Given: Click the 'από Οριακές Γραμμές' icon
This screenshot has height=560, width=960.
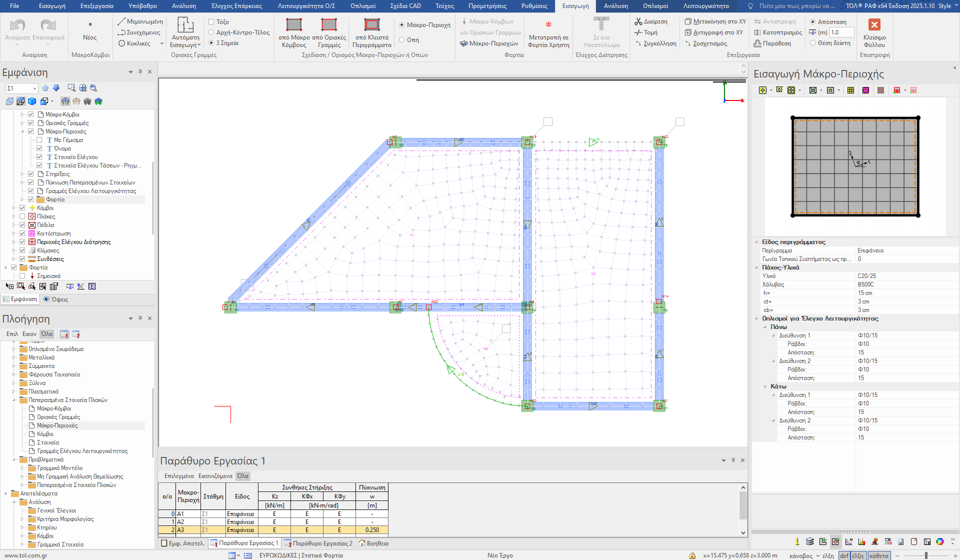Looking at the screenshot, I should [328, 25].
